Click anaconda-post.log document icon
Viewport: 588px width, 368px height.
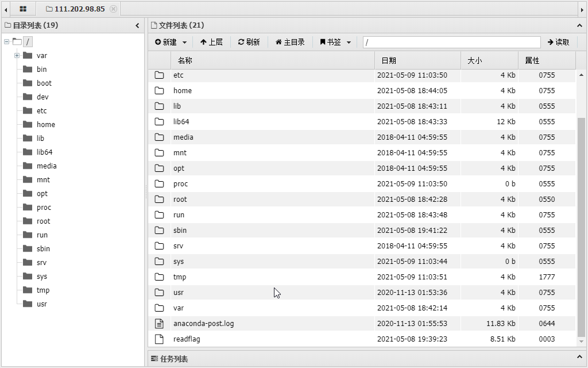(x=160, y=324)
